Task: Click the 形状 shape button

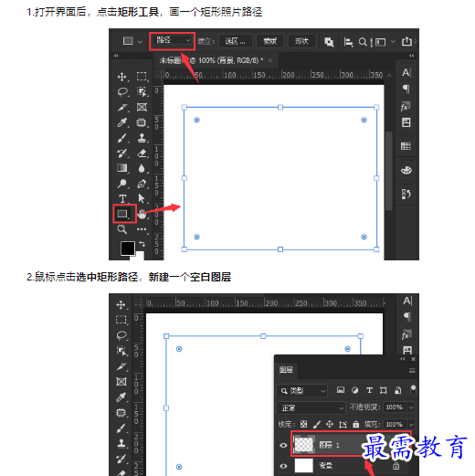Action: click(x=301, y=41)
